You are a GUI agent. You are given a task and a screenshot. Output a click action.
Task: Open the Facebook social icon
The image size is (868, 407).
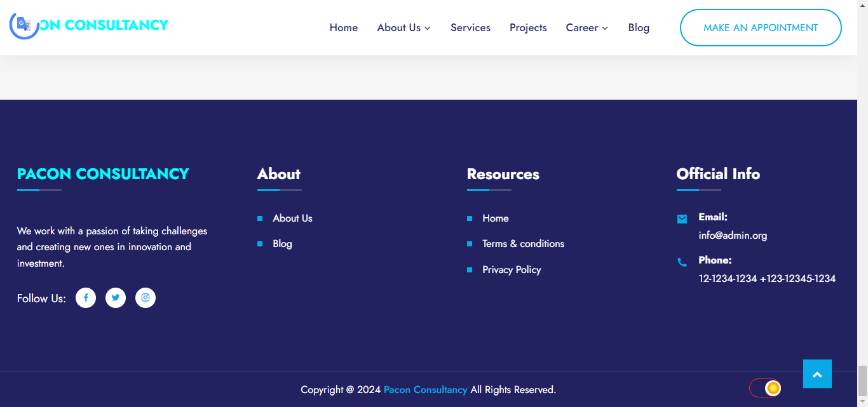[86, 298]
